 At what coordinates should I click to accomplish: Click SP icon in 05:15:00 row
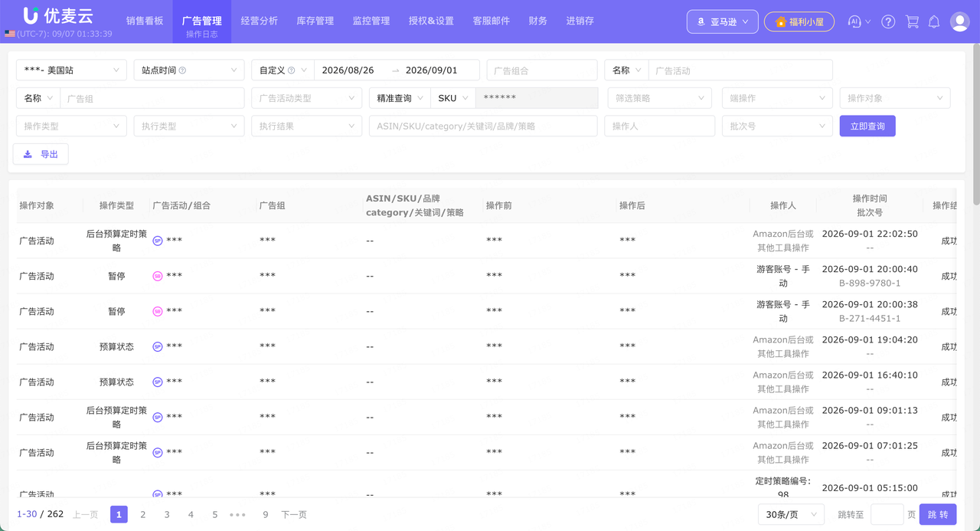click(x=158, y=494)
